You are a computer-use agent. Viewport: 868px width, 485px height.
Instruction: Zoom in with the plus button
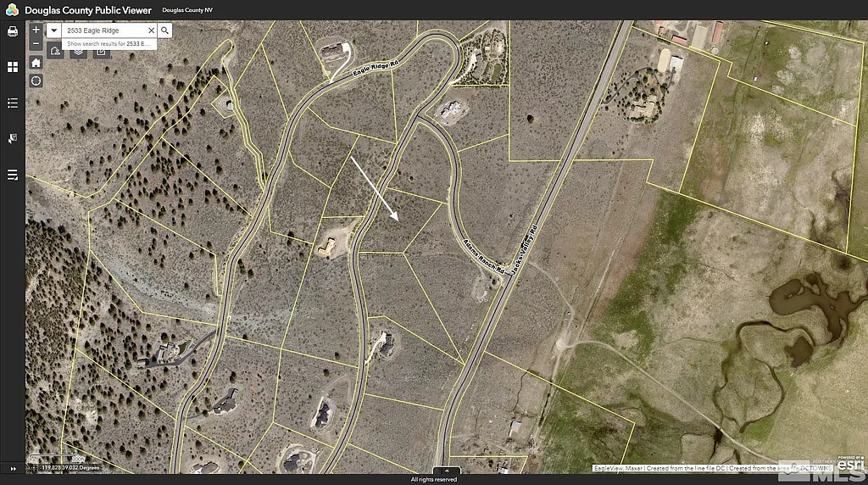(x=36, y=29)
